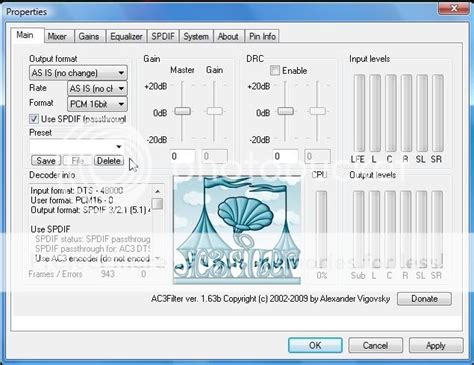Click the LFE input level meter

tap(359, 113)
